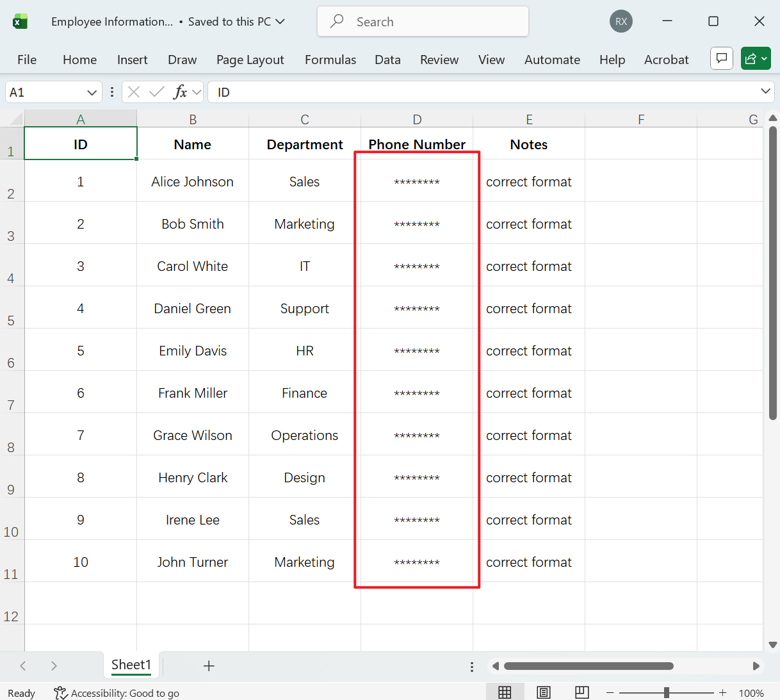Check the Accessibility status icon
This screenshot has height=700, width=780.
point(60,693)
